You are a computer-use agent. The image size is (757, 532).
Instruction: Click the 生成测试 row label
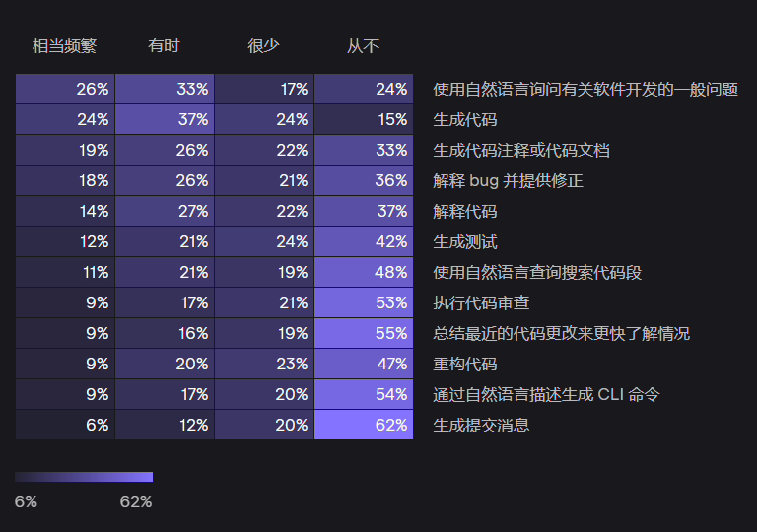tap(465, 241)
